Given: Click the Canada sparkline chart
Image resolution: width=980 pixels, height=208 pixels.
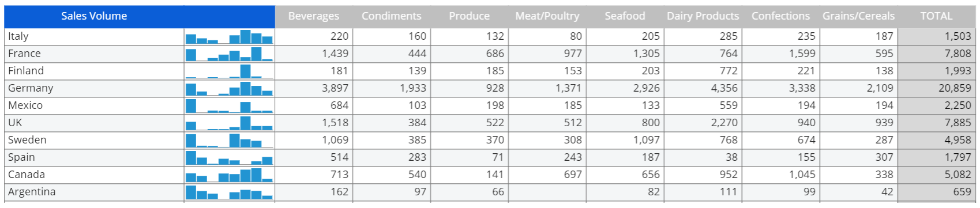Looking at the screenshot, I should pyautogui.click(x=229, y=175).
